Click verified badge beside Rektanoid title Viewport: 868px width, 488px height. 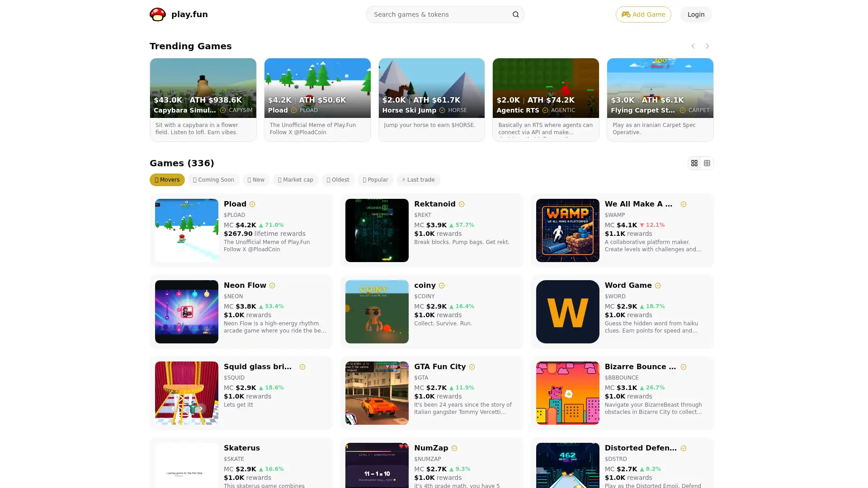tap(462, 204)
